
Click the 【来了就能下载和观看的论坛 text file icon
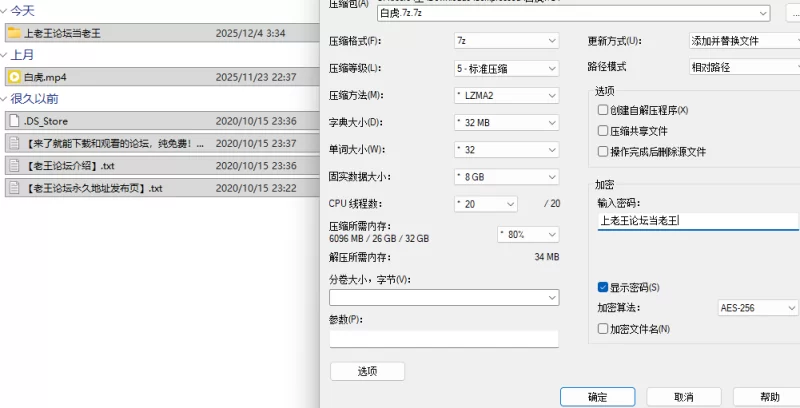14,144
